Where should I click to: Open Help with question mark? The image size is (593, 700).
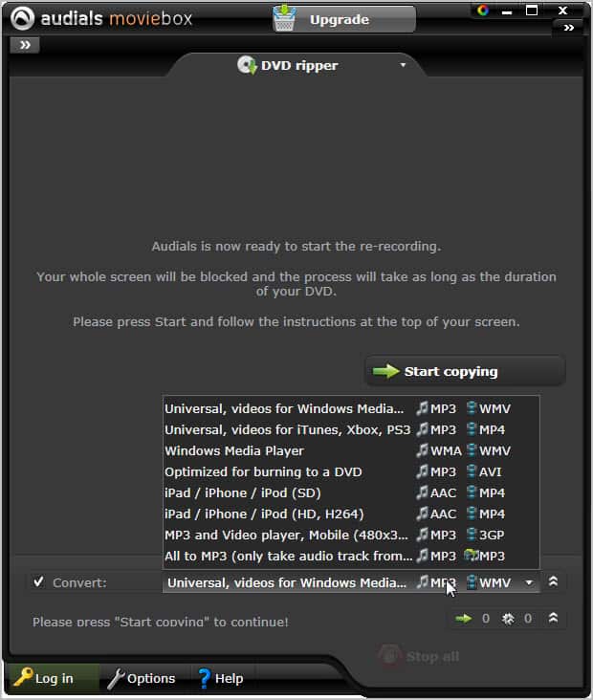click(x=221, y=678)
